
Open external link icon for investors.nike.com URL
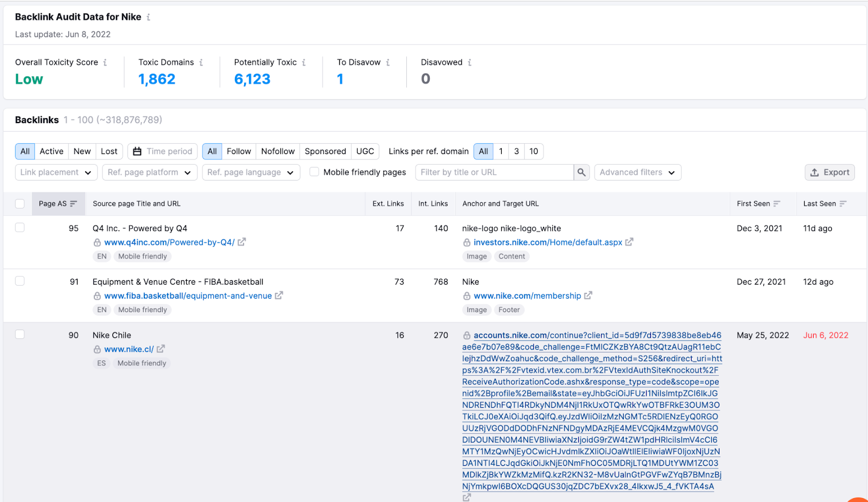click(629, 242)
